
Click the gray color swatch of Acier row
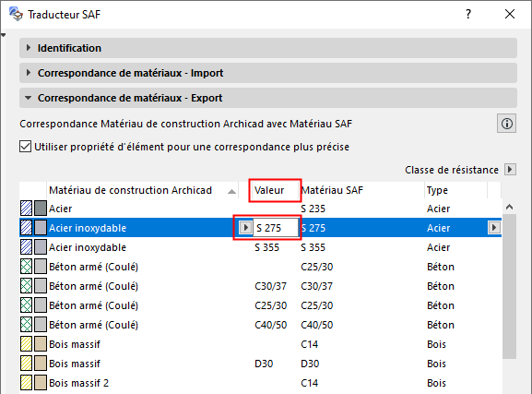coord(41,209)
